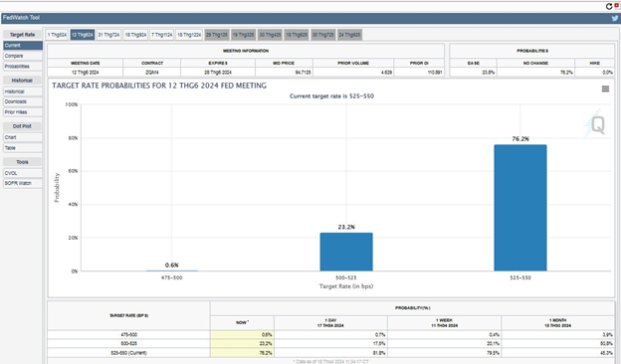621x364 pixels.
Task: Switch to the 31 Thg724 meeting tab
Action: (x=108, y=35)
